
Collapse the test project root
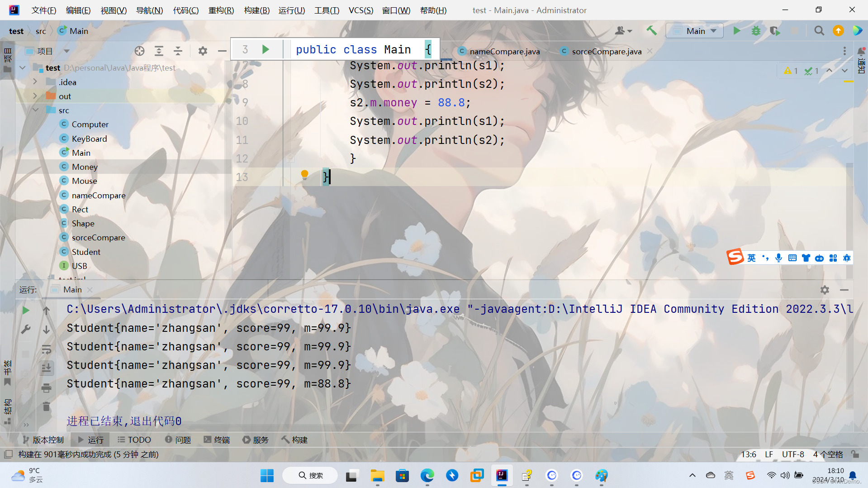[x=23, y=68]
